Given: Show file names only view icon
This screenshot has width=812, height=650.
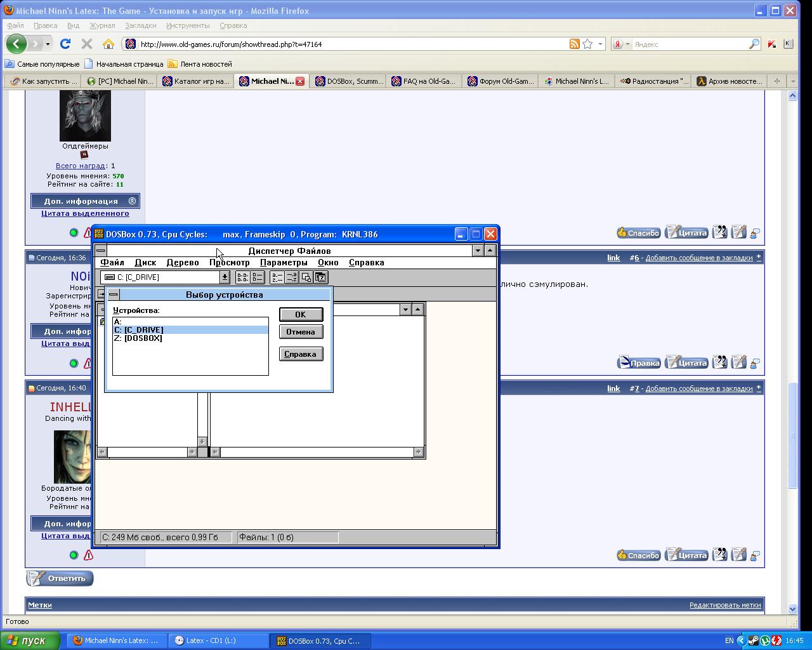Looking at the screenshot, I should pyautogui.click(x=242, y=277).
